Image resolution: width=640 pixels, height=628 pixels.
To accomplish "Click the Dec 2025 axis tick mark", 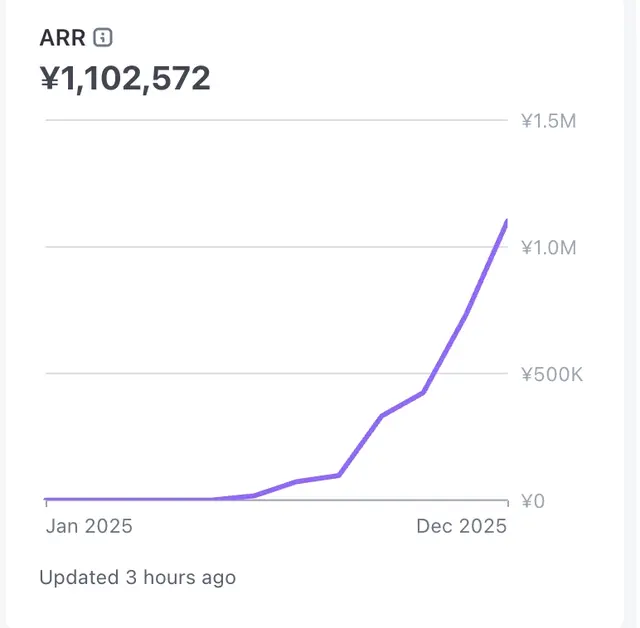I will 506,506.
